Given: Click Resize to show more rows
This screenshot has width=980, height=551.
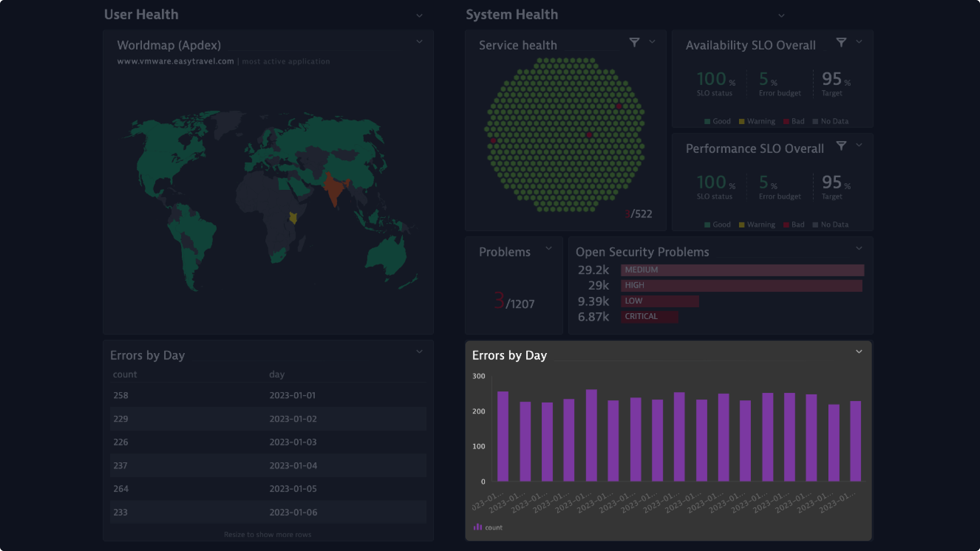Looking at the screenshot, I should [x=267, y=534].
